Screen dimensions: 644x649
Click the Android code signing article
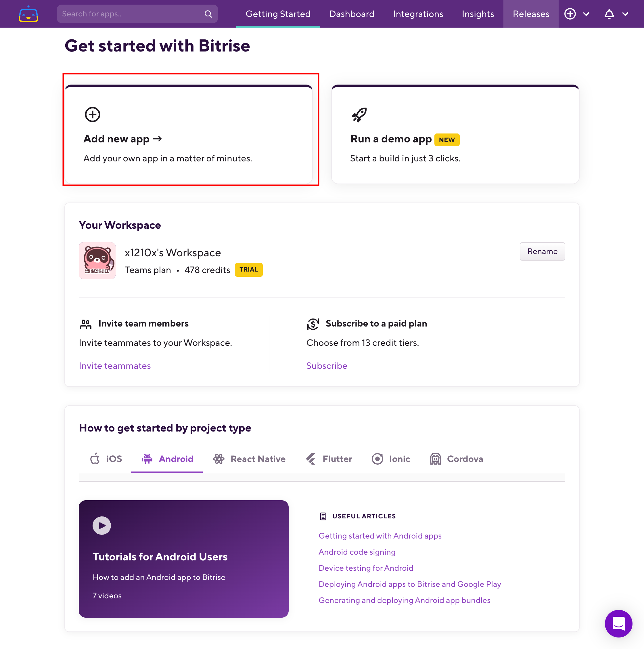click(x=357, y=552)
